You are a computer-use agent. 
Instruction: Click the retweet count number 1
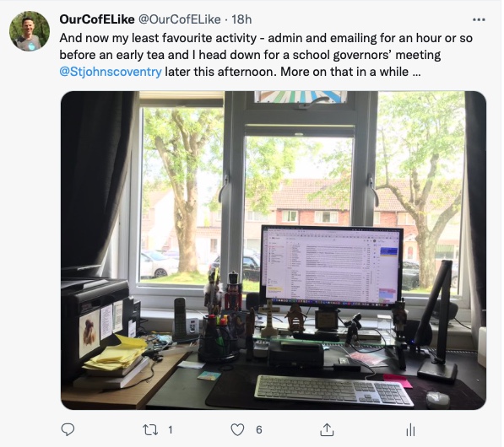pyautogui.click(x=171, y=429)
